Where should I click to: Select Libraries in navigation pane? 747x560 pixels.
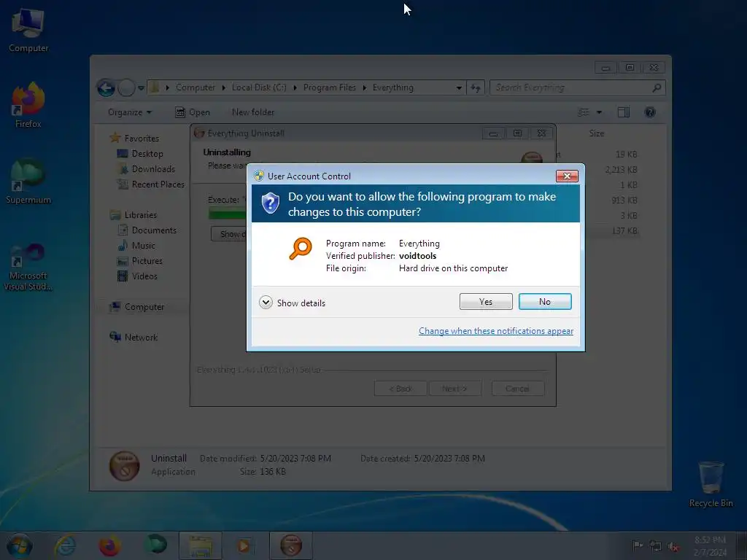pos(140,215)
